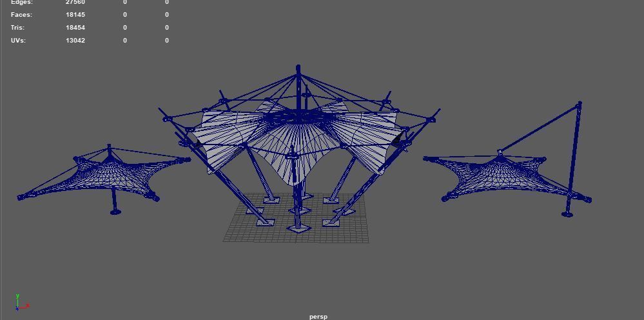This screenshot has height=320, width=644.
Task: Click the Tris count value 18454
Action: click(75, 28)
